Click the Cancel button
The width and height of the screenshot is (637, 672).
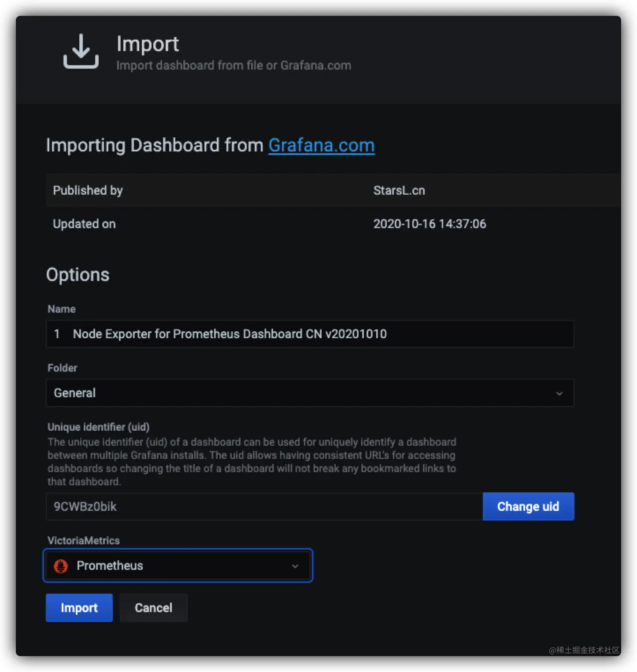pyautogui.click(x=153, y=608)
